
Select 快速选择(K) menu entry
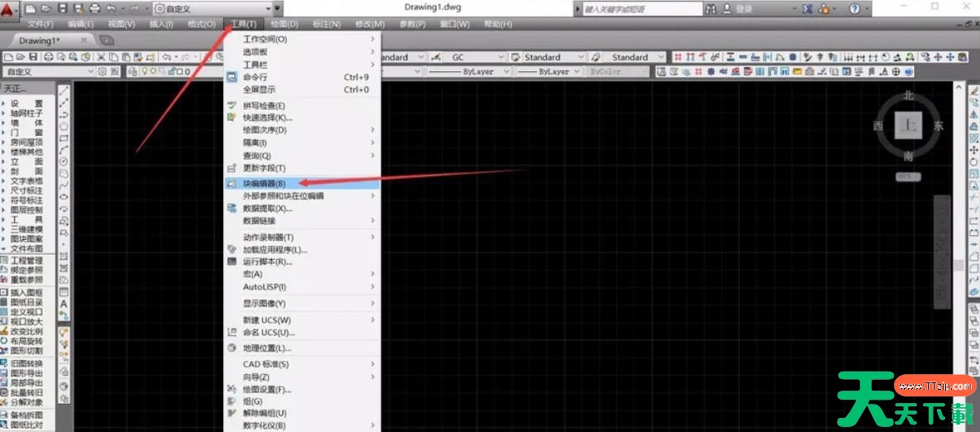click(x=303, y=118)
